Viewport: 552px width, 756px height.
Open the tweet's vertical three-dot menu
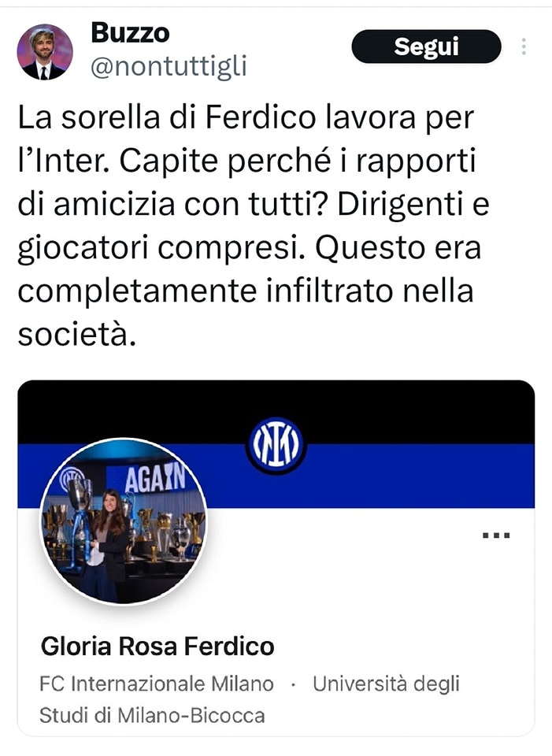tap(524, 46)
